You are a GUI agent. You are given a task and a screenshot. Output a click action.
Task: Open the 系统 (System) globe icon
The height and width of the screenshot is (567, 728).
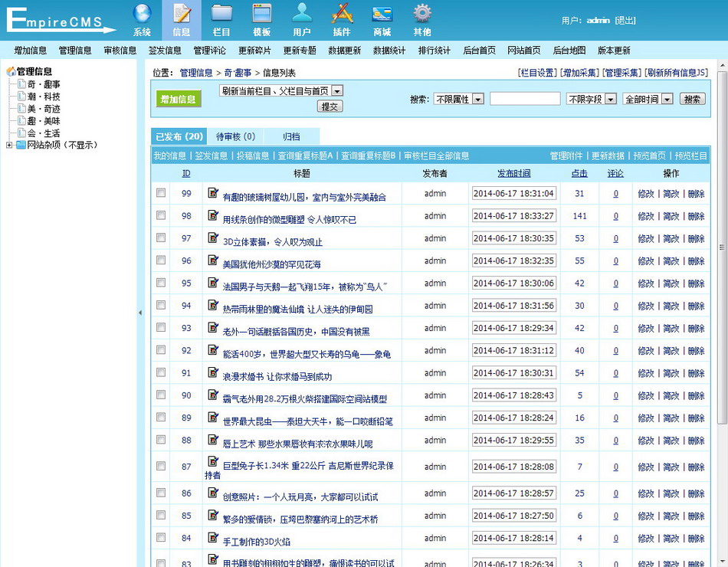(x=142, y=15)
